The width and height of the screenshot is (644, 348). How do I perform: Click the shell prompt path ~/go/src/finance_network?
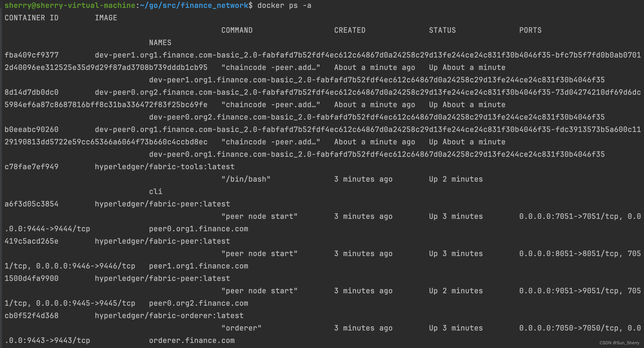[x=194, y=6]
